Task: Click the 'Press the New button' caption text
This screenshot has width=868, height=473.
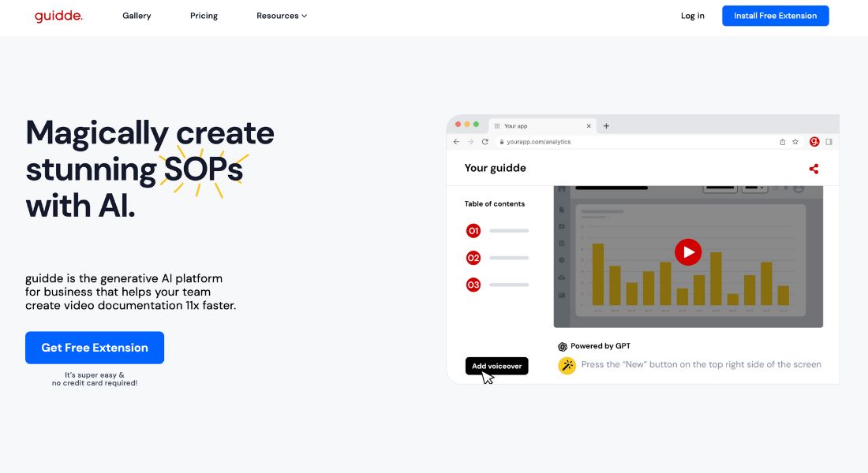Action: point(702,364)
